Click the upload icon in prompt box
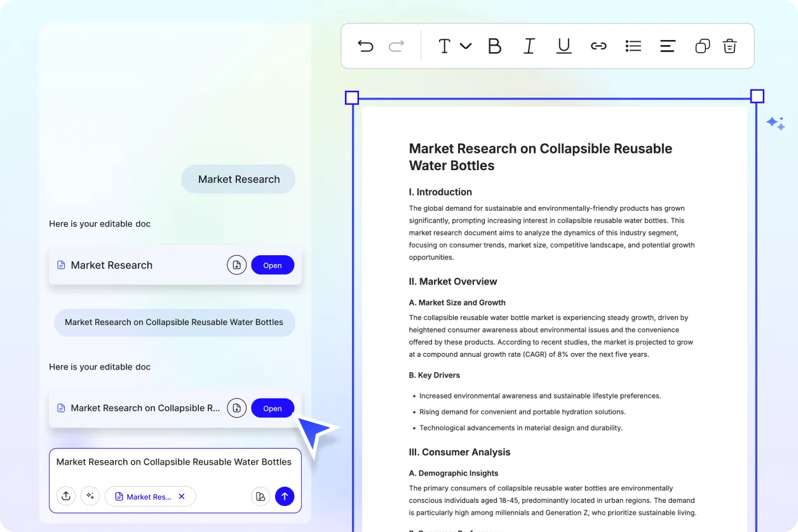The height and width of the screenshot is (532, 798). pyautogui.click(x=66, y=496)
